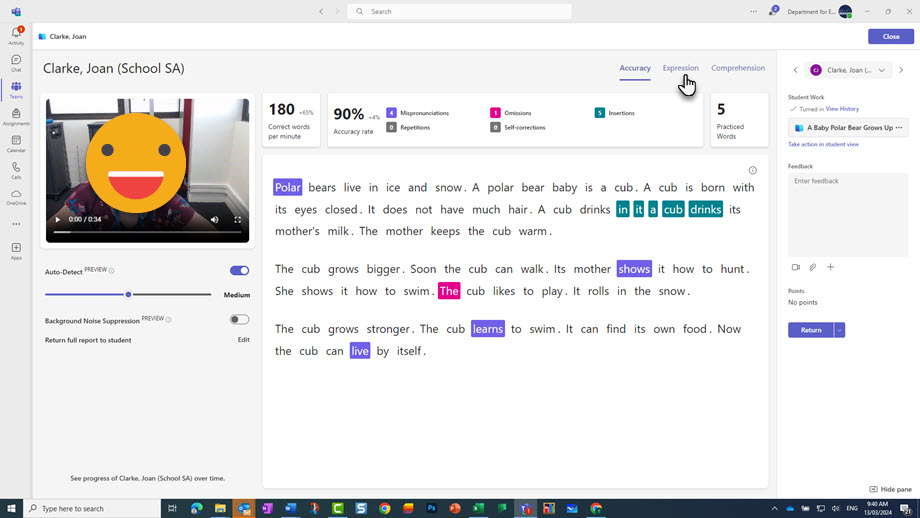Viewport: 920px width, 518px height.
Task: Select the omitted word The
Action: tap(449, 291)
